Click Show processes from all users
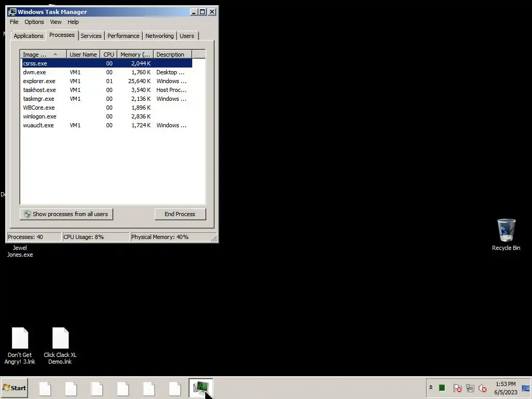Screen dimensions: 532x399 (x=66, y=214)
